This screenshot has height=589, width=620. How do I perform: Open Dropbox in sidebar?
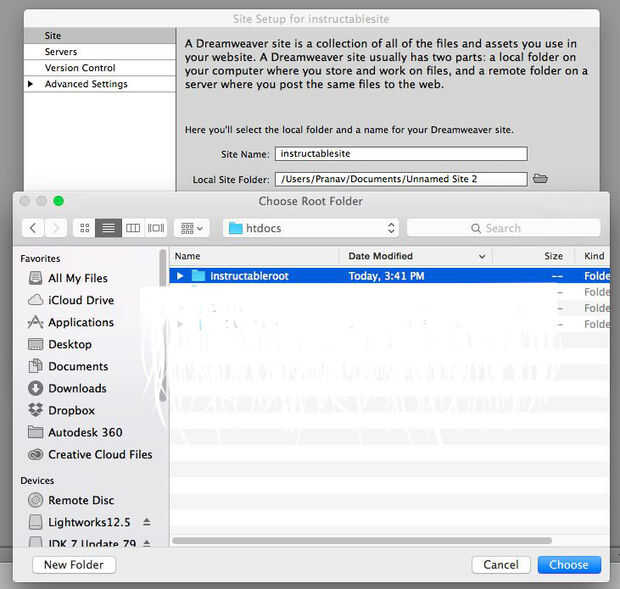pyautogui.click(x=61, y=410)
